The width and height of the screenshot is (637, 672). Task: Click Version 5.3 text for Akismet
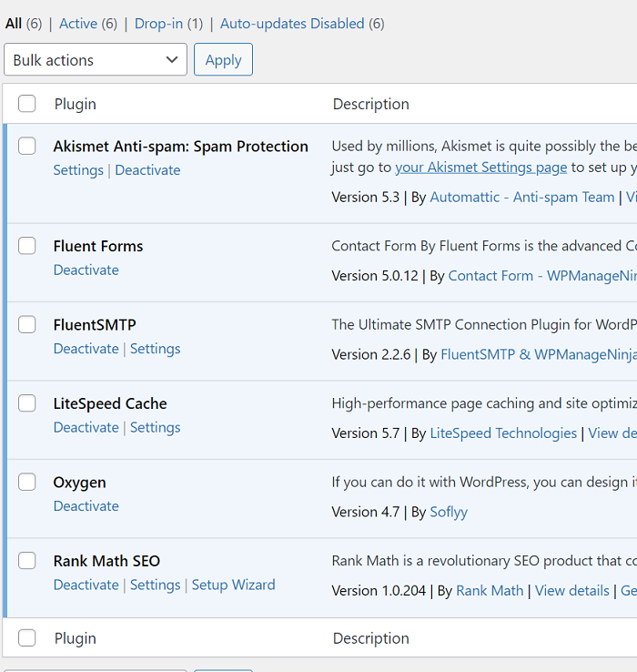point(366,198)
